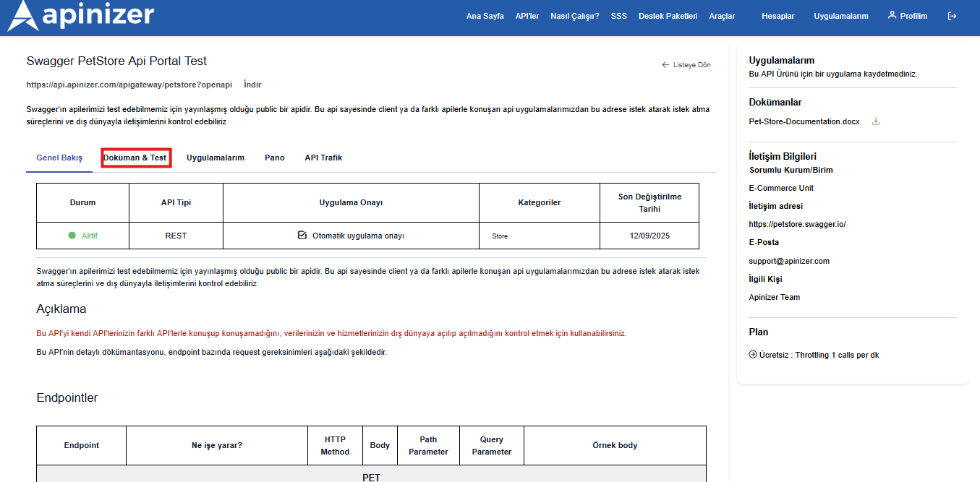
Task: Open Nasıl Çalışır? page
Action: click(574, 16)
